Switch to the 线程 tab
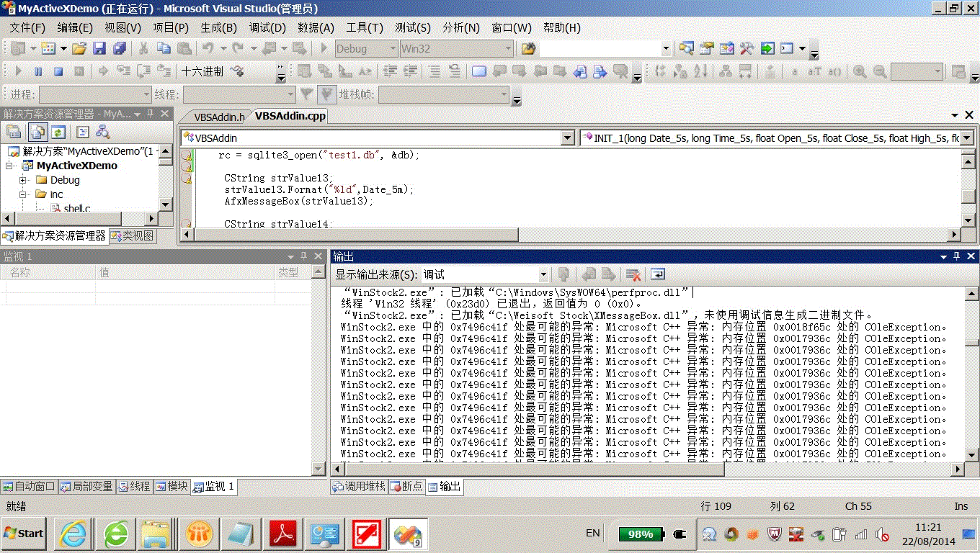Viewport: 980px width, 553px height. pos(134,487)
